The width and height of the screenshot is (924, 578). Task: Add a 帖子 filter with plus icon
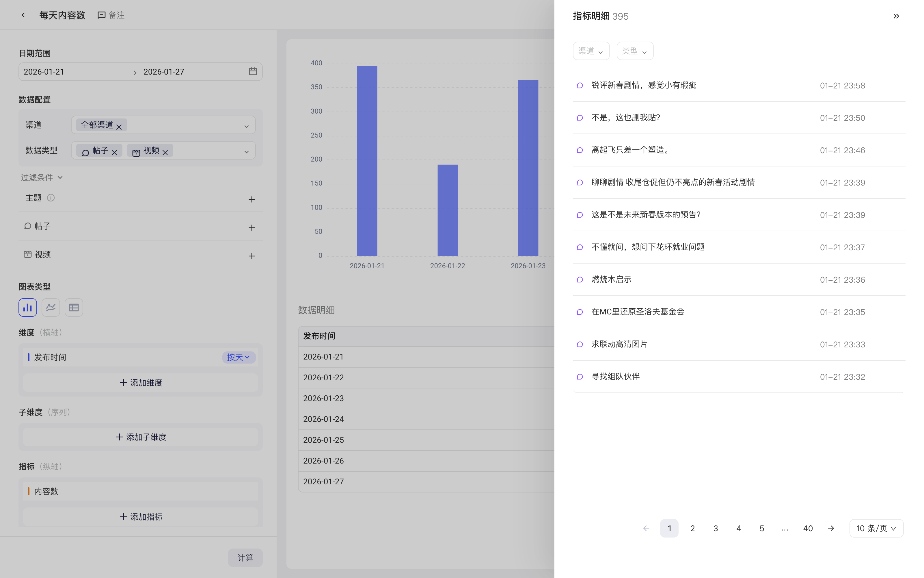coord(252,227)
